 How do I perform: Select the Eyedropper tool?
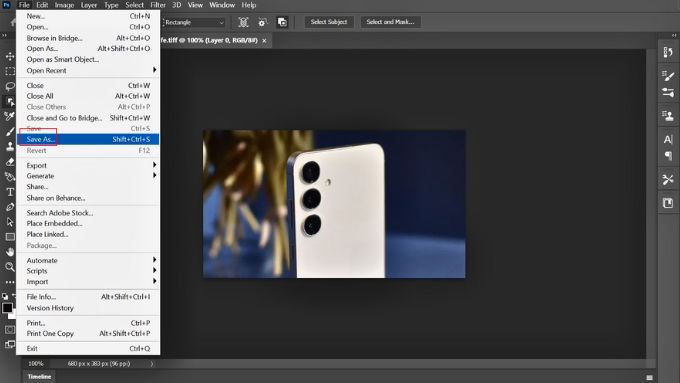(x=10, y=116)
